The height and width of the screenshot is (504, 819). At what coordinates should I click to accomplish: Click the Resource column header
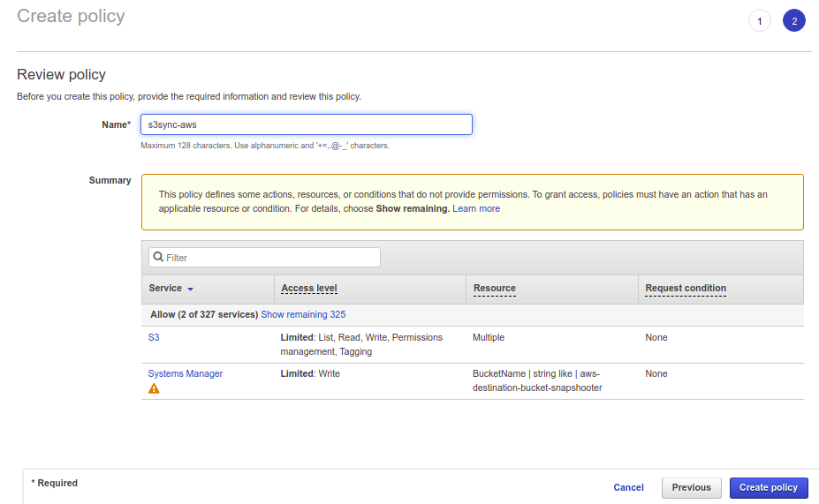tap(495, 289)
